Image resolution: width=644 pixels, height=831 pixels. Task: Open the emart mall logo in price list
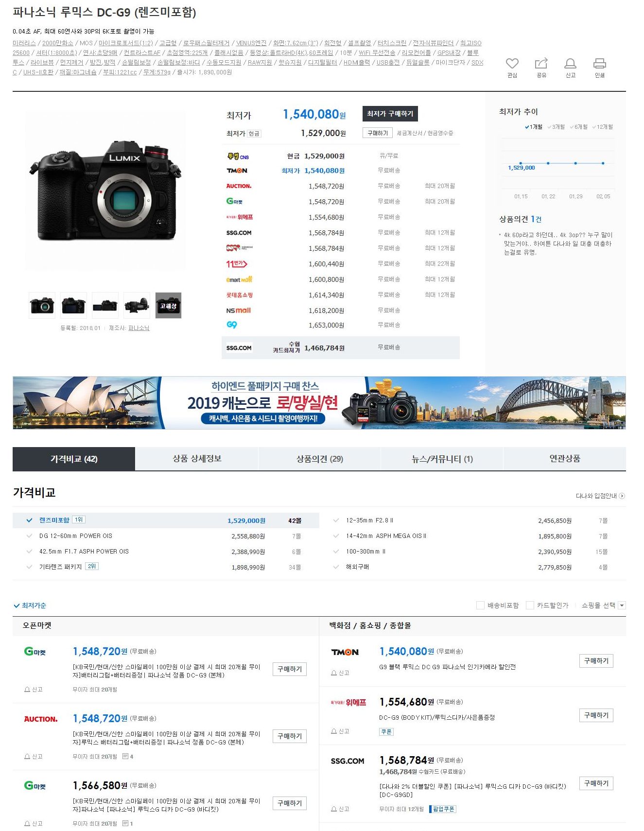(239, 279)
